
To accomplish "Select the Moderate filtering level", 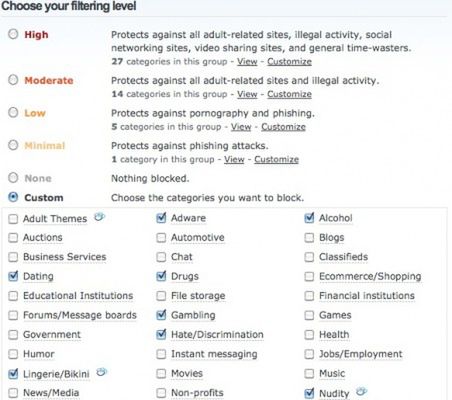I will point(13,80).
